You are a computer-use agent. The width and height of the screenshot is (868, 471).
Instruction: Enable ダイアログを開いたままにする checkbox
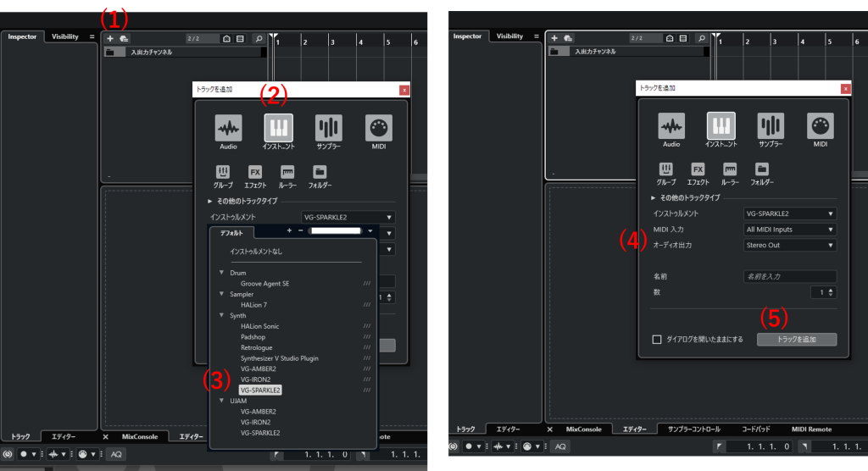coord(657,340)
